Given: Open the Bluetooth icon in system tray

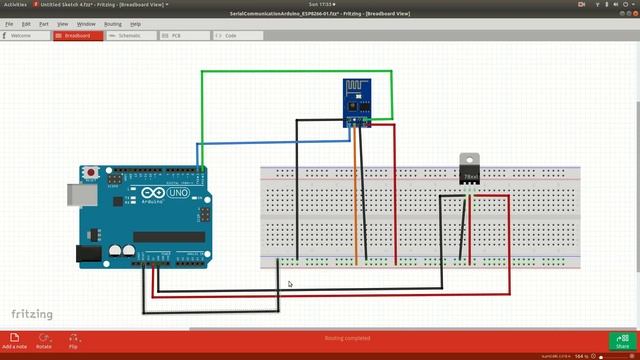Looking at the screenshot, I should pyautogui.click(x=607, y=4).
